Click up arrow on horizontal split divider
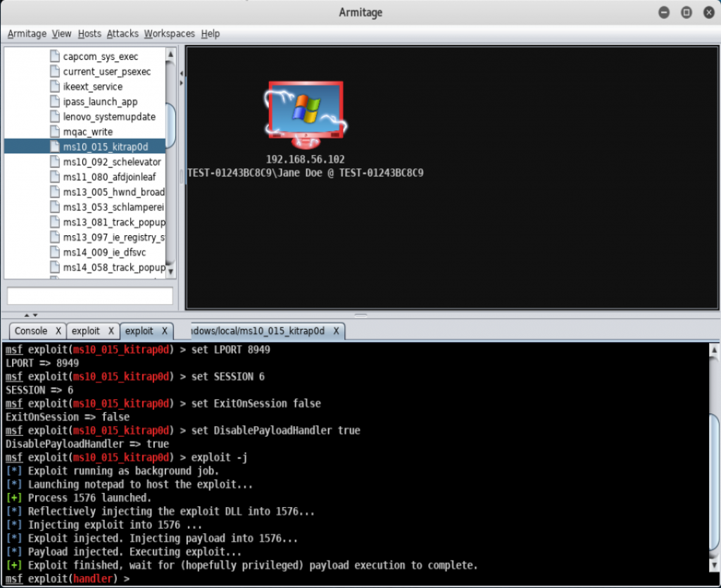The width and height of the screenshot is (721, 588). point(27,315)
